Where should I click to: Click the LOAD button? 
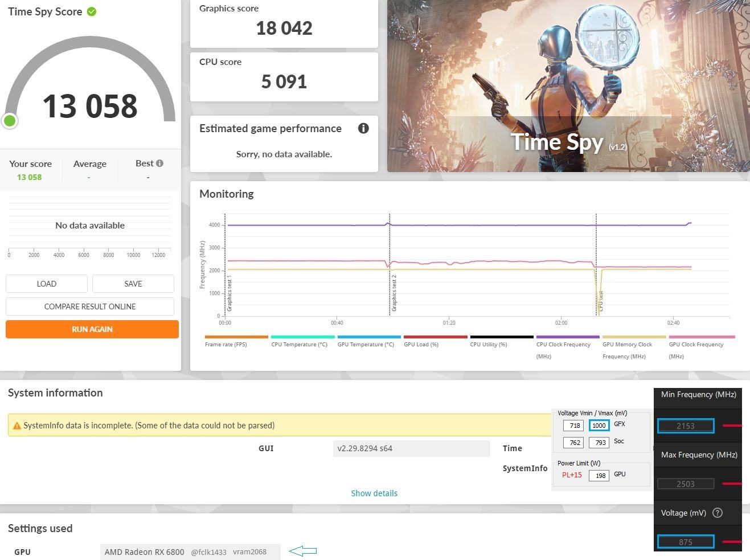coord(47,284)
